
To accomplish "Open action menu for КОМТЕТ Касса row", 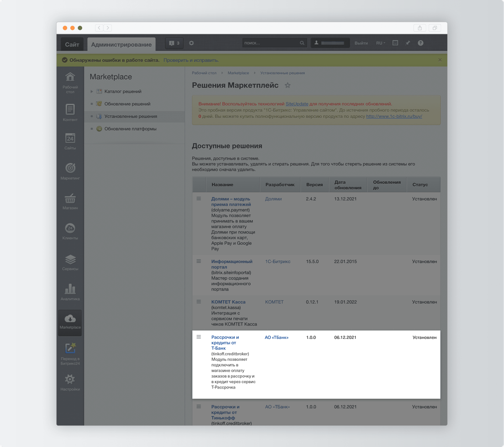I will click(x=199, y=301).
